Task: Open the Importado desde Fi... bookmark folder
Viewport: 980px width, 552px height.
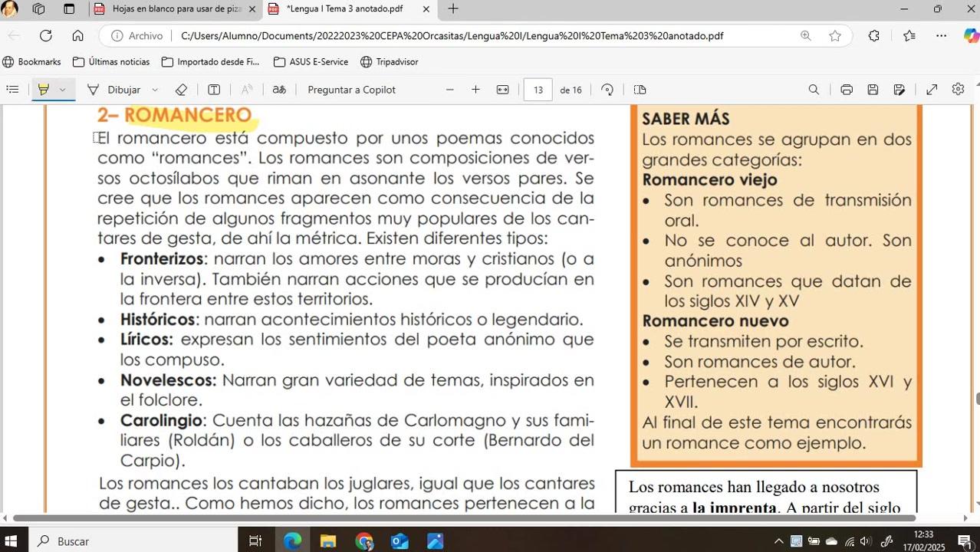Action: tap(211, 61)
